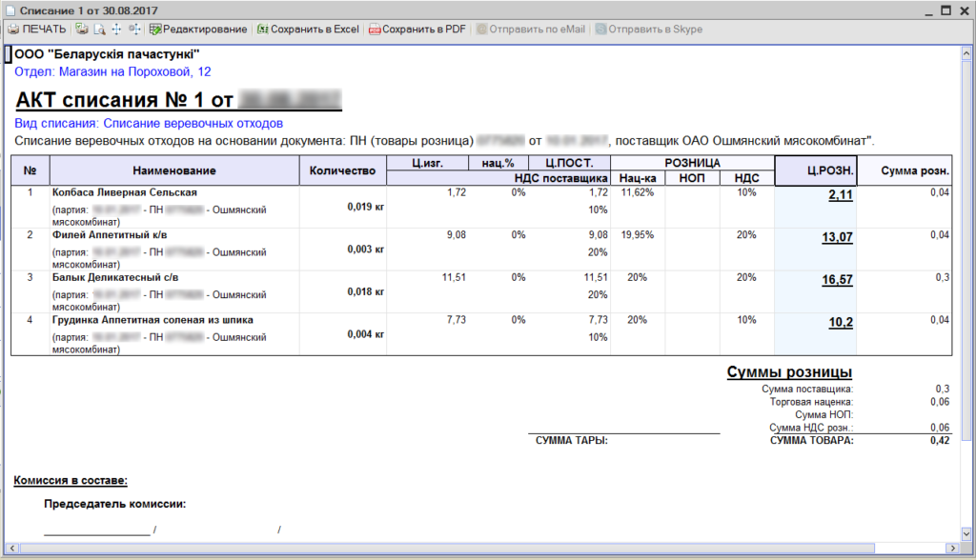This screenshot has height=560, width=976.
Task: Click the blue crossed-arrows fit icon
Action: 116,30
